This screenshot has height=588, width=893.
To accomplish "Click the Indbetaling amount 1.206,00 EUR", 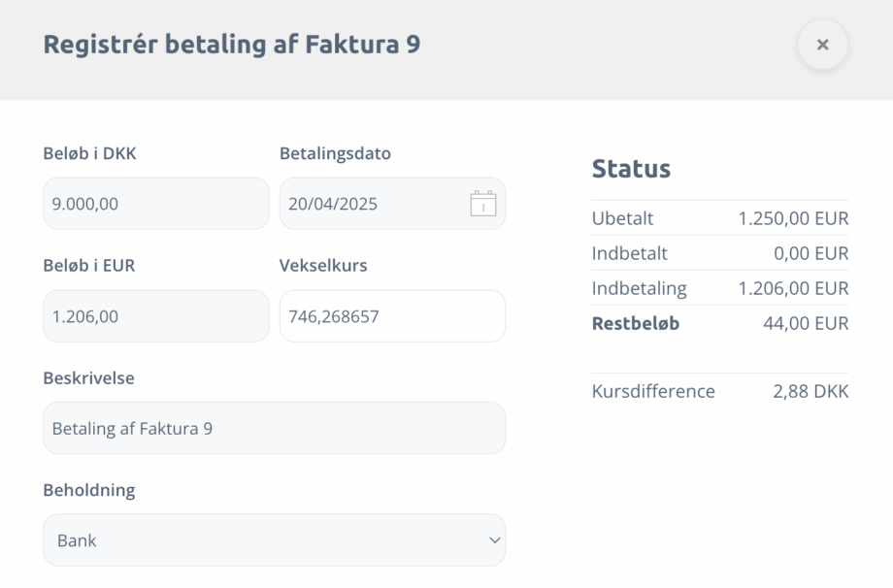I will point(793,288).
